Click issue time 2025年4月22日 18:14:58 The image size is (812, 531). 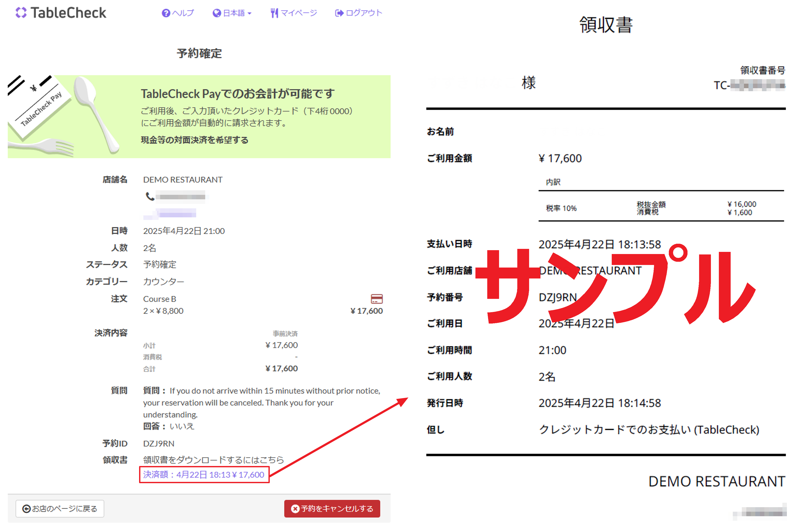(600, 403)
